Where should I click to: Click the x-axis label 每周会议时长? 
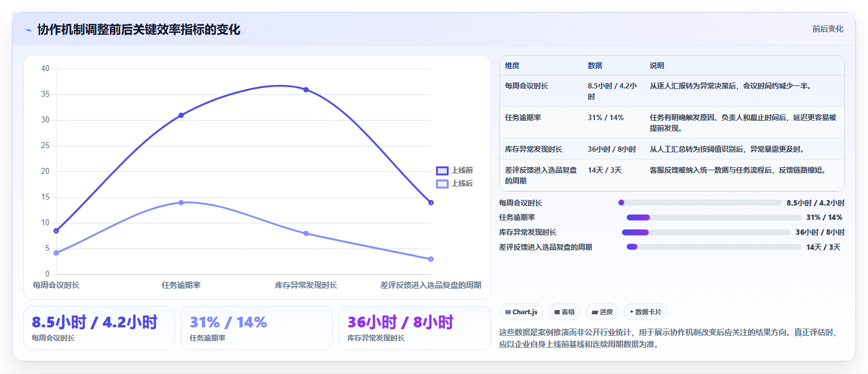click(56, 286)
